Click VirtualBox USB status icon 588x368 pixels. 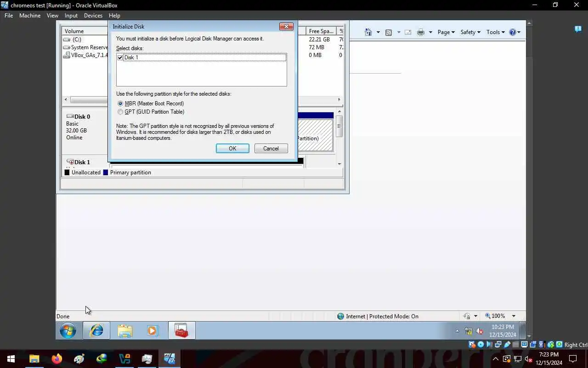click(507, 345)
